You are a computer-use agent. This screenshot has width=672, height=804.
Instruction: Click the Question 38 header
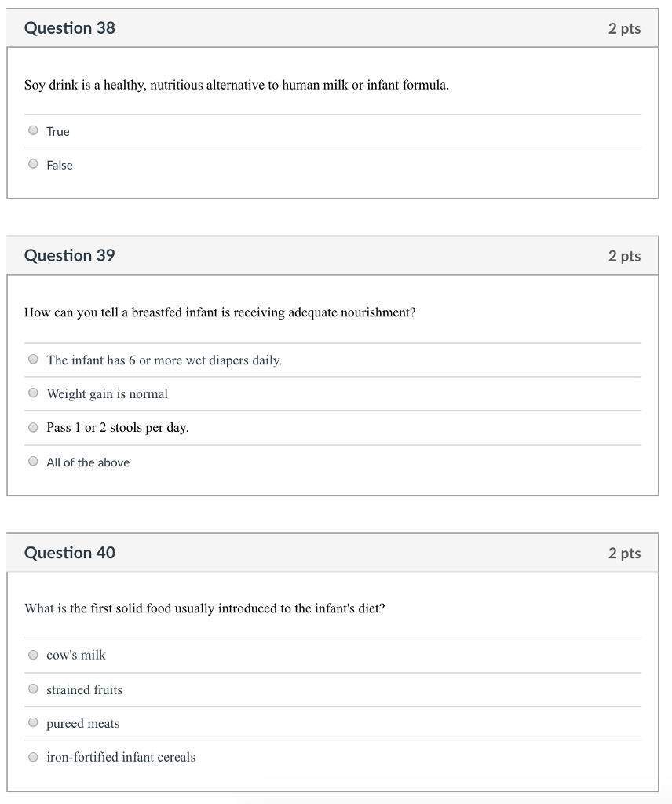[x=70, y=27]
